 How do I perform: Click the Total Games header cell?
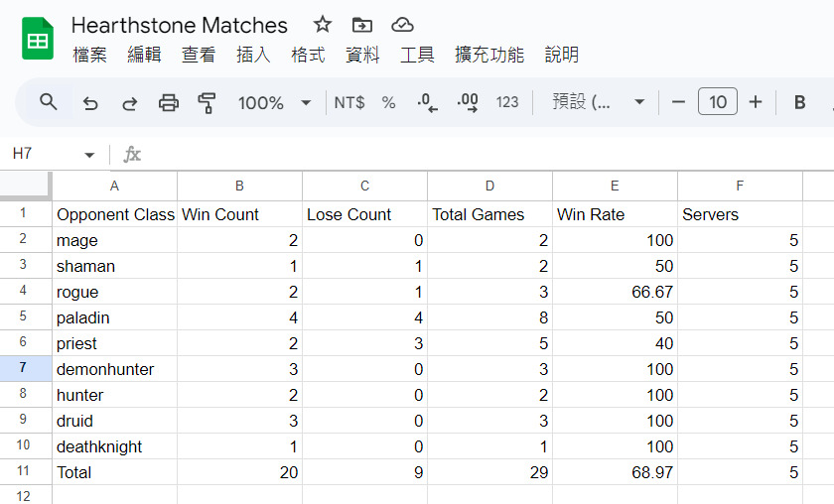click(x=489, y=214)
